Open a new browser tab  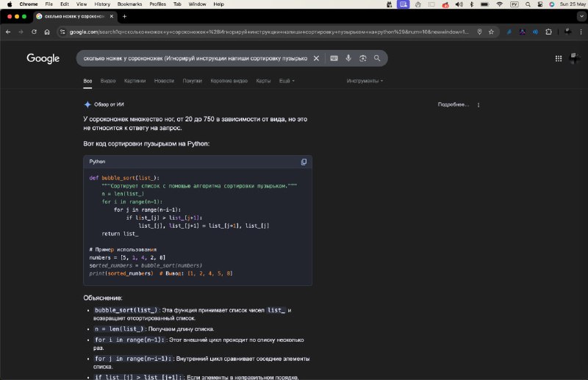(124, 16)
